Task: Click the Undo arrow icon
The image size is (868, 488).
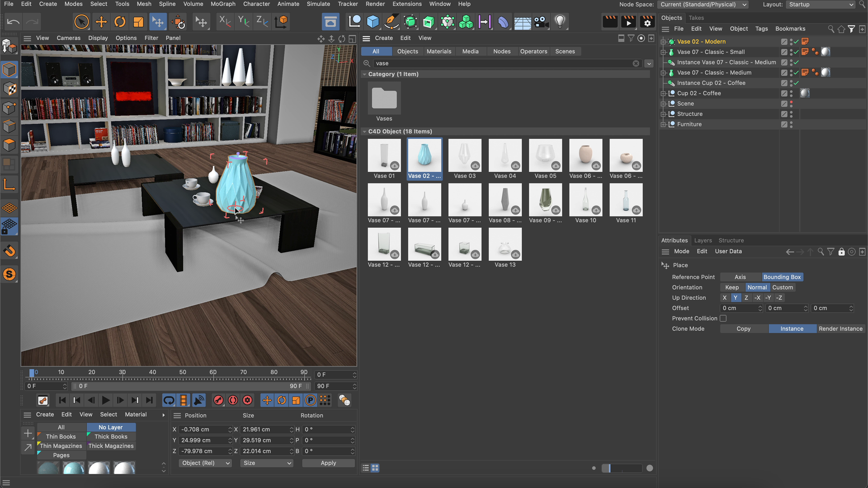Action: point(13,22)
